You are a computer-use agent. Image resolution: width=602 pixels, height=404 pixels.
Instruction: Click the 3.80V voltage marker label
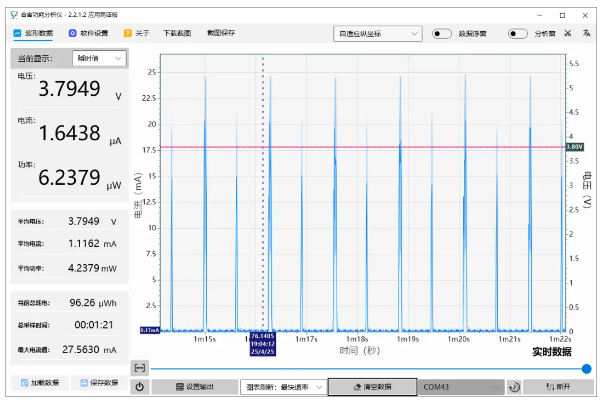[x=575, y=147]
